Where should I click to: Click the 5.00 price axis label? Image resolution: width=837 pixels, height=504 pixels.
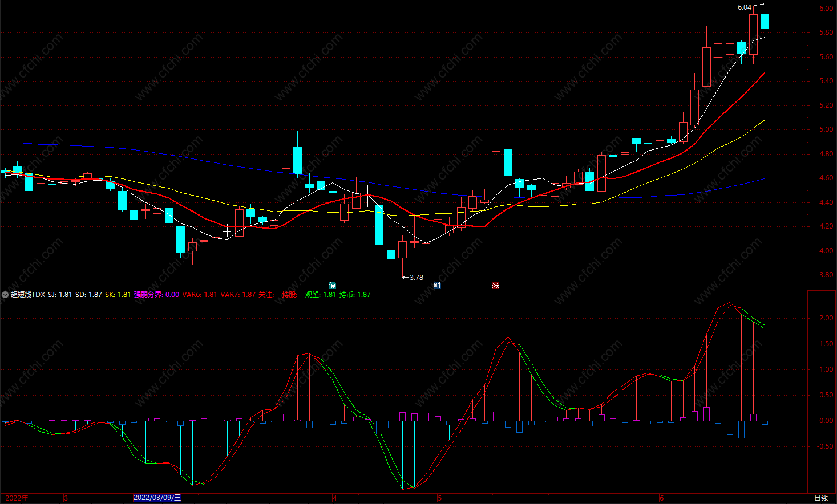pos(826,129)
